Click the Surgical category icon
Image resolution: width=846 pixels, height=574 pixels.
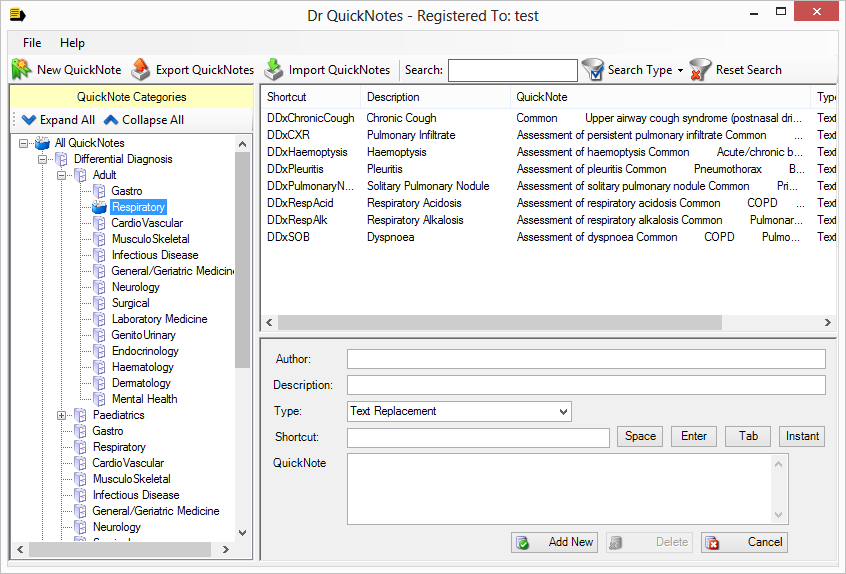tap(99, 303)
